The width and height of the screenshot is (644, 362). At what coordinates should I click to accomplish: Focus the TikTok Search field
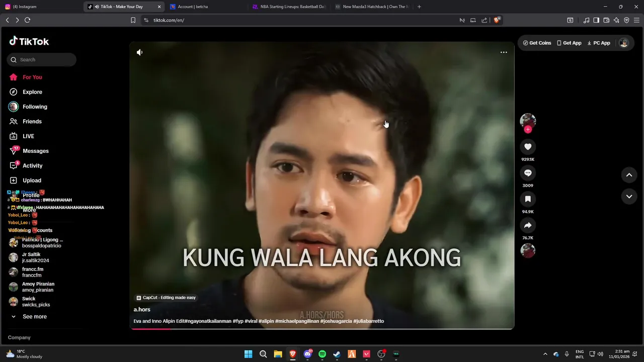pyautogui.click(x=42, y=59)
